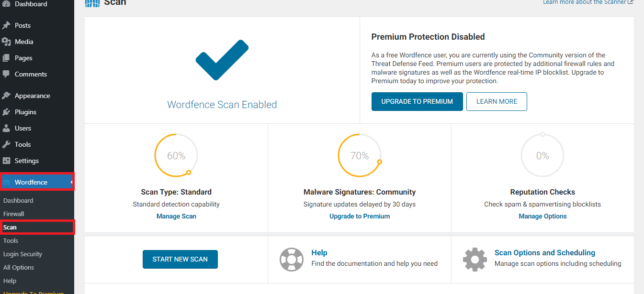This screenshot has width=644, height=294.
Task: Click Check spam & spamvertising blocklists text
Action: pyautogui.click(x=542, y=204)
